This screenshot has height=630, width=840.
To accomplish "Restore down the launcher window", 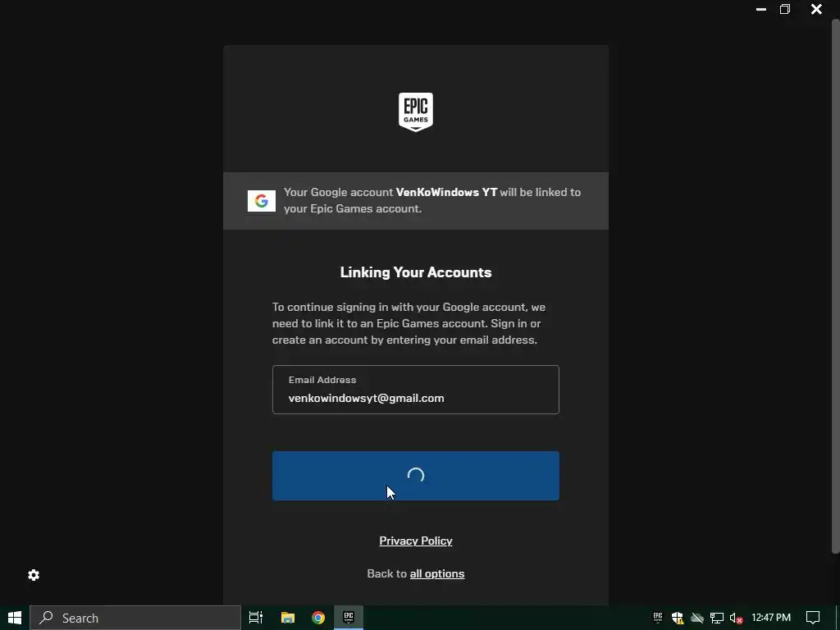I will (785, 9).
